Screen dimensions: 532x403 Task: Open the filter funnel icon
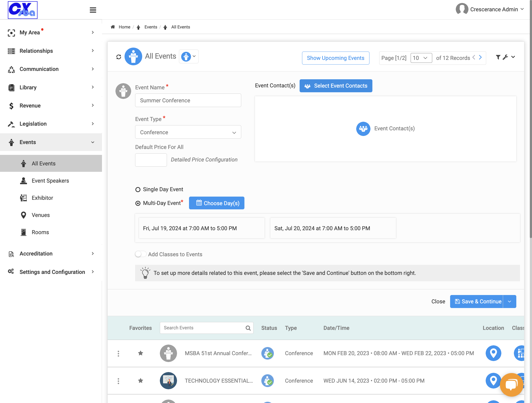(x=498, y=57)
